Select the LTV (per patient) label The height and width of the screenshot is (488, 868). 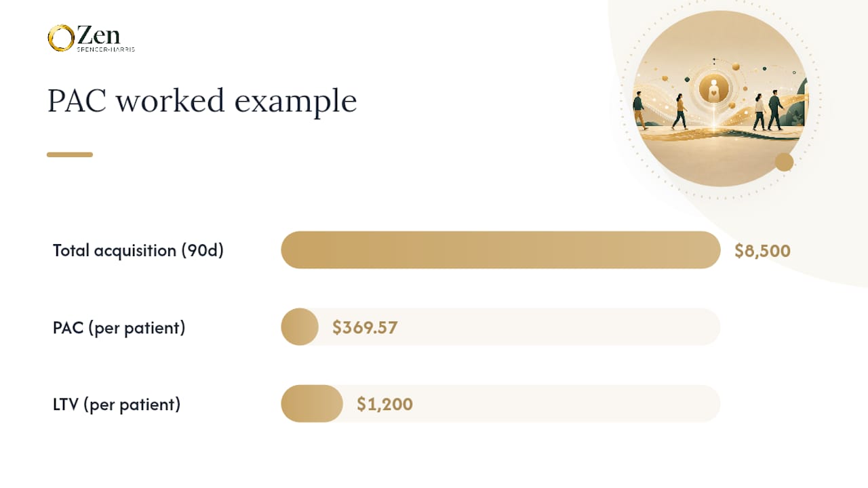(x=117, y=405)
